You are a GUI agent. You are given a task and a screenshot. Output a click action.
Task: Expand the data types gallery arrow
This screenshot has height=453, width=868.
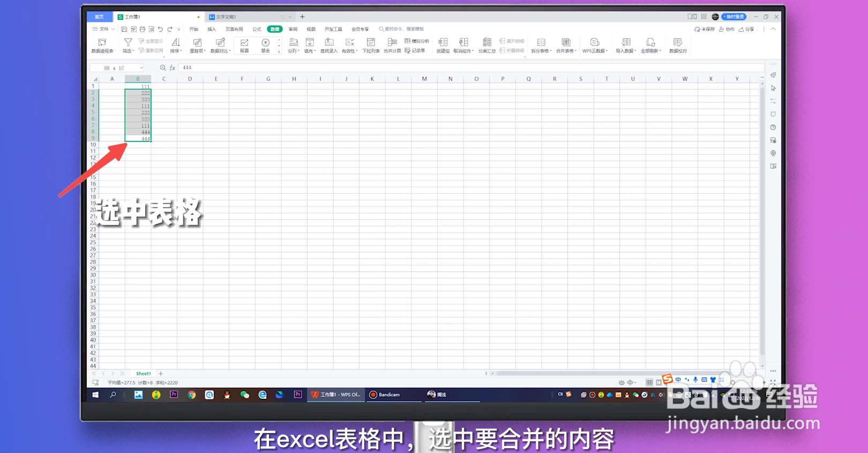(x=279, y=52)
